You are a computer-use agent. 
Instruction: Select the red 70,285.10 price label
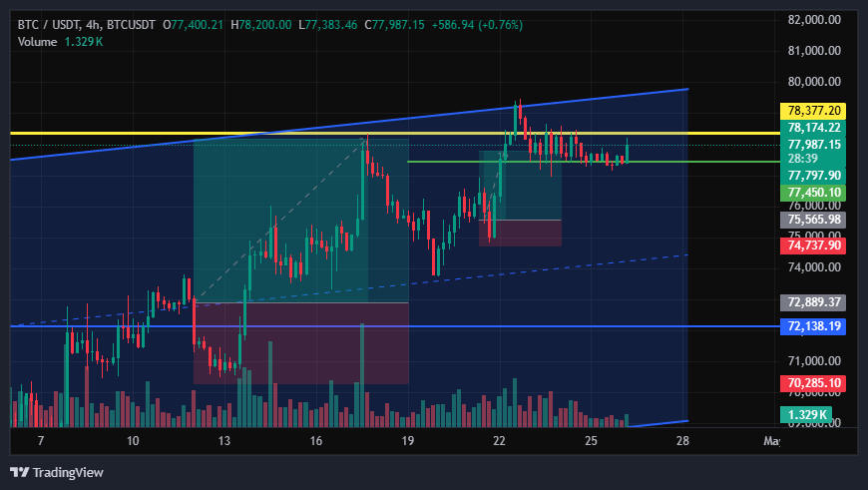click(x=813, y=383)
